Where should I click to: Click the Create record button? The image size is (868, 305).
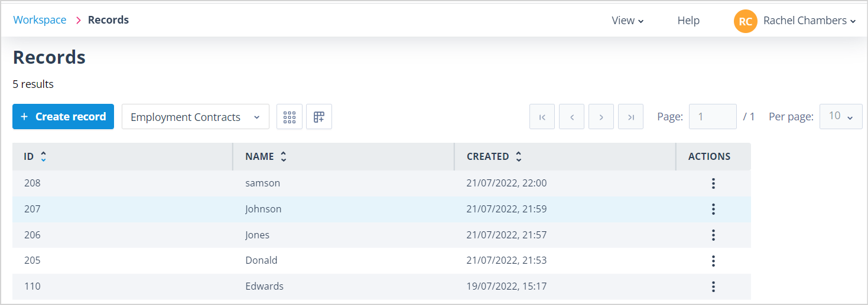[63, 117]
